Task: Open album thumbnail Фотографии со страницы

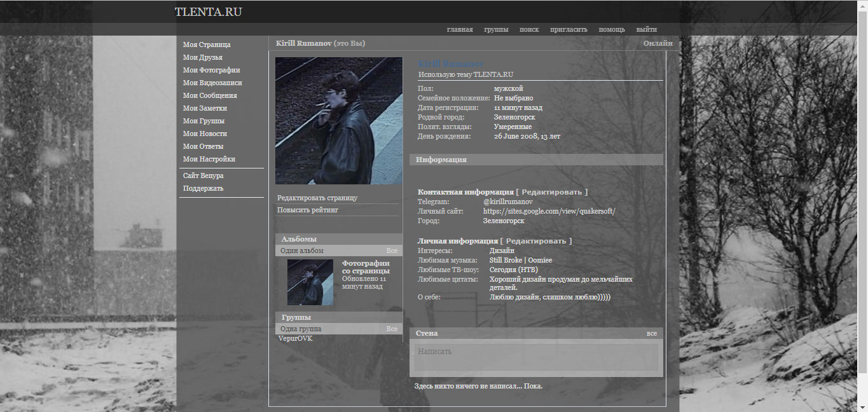Action: [310, 282]
